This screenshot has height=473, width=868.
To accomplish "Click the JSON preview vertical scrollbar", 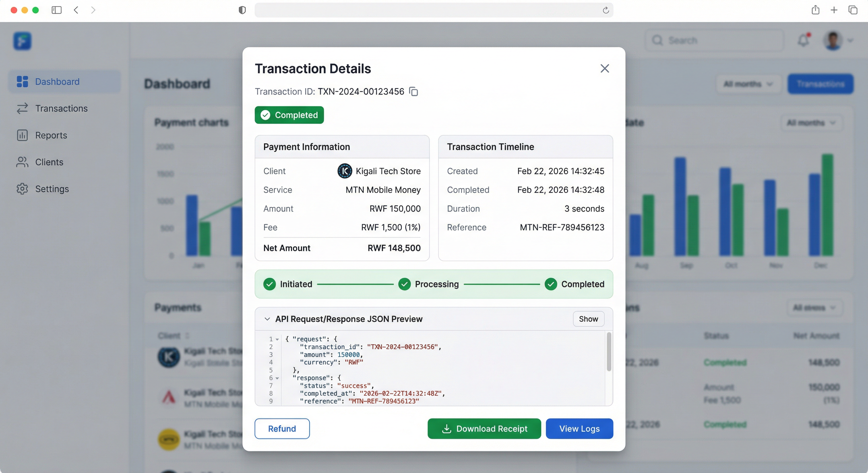I will 608,352.
